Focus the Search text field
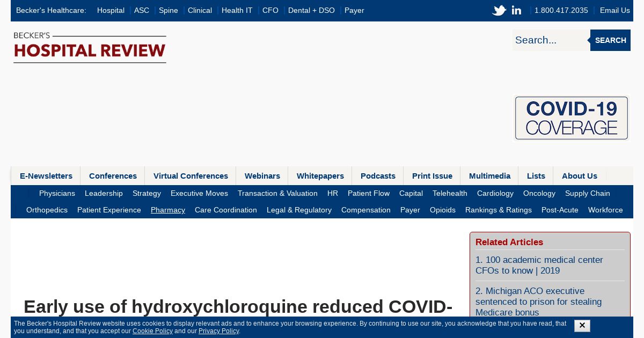The image size is (644, 338). pos(551,40)
